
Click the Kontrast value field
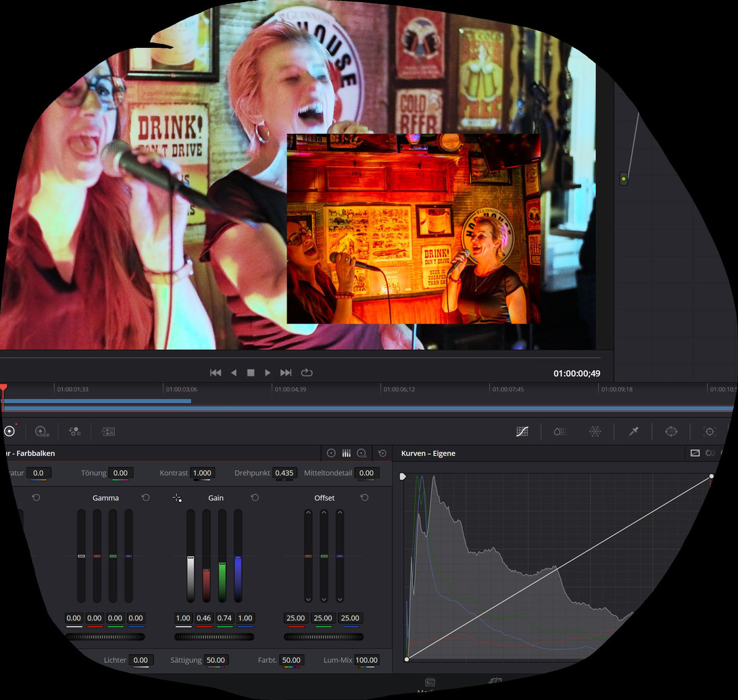click(x=201, y=473)
